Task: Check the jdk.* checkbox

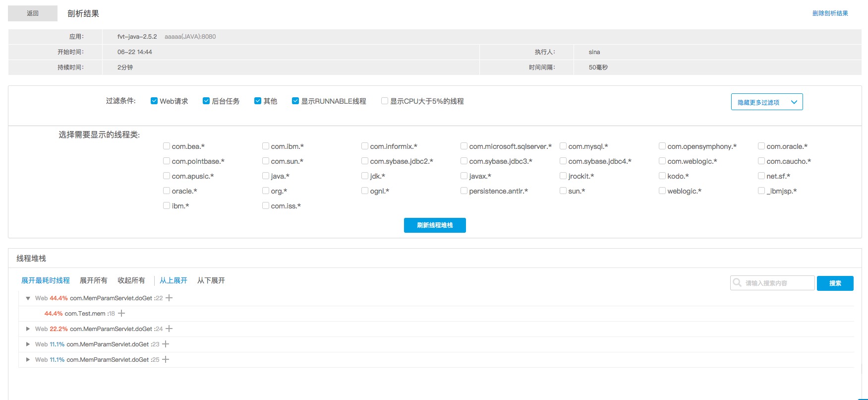Action: coord(365,176)
